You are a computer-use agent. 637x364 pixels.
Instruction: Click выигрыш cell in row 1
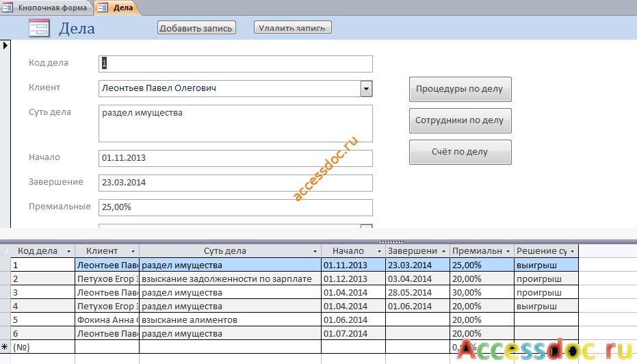click(547, 265)
